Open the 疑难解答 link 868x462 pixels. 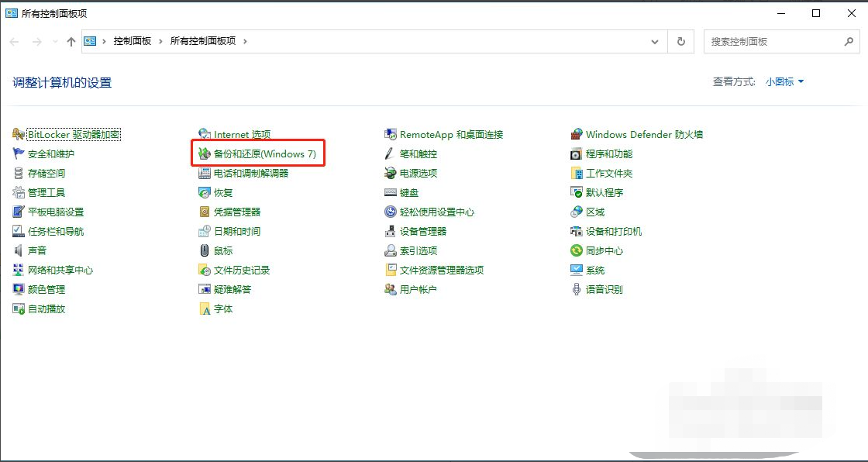pyautogui.click(x=232, y=290)
